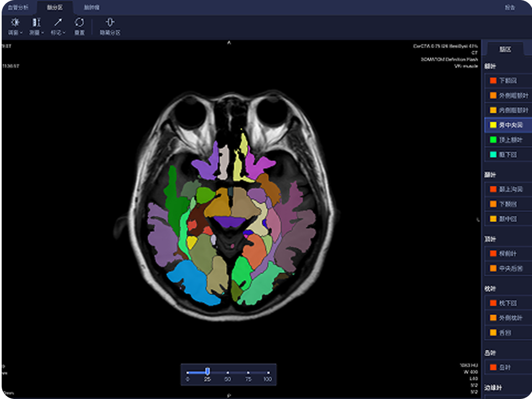Switch to the 血管分析 tab
This screenshot has width=532, height=399.
tap(18, 7)
